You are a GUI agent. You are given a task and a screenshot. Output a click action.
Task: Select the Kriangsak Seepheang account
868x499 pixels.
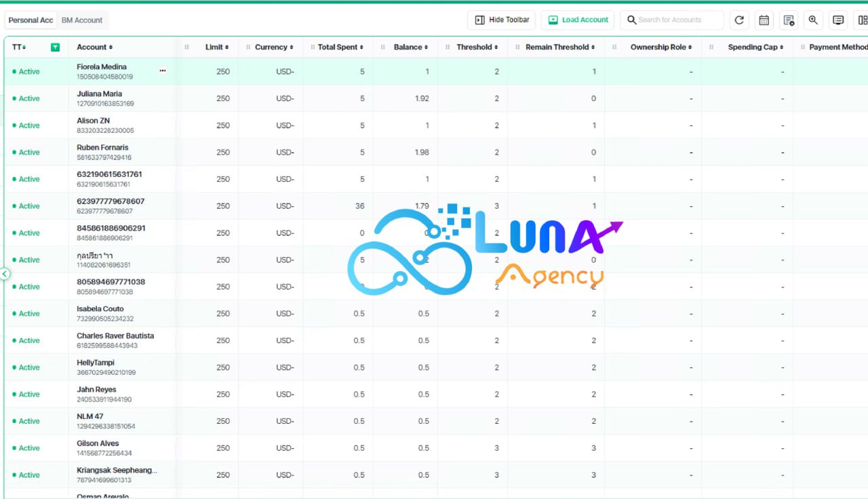(117, 471)
